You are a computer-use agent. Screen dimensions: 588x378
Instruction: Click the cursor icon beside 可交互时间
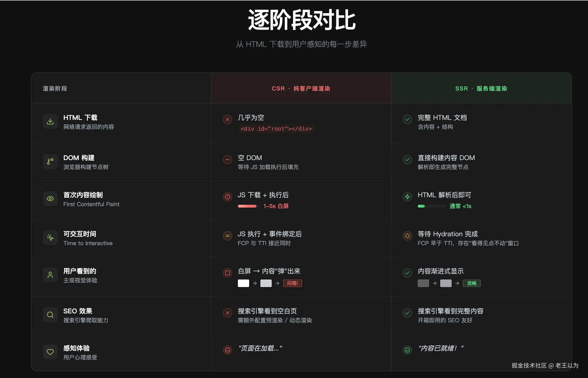click(x=50, y=238)
